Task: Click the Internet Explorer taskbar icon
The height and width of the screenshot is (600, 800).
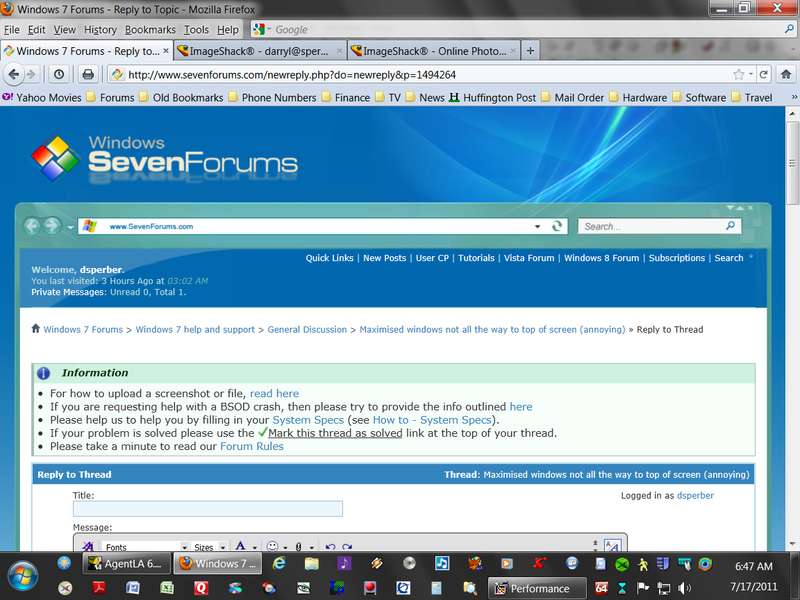Action: pos(279,564)
